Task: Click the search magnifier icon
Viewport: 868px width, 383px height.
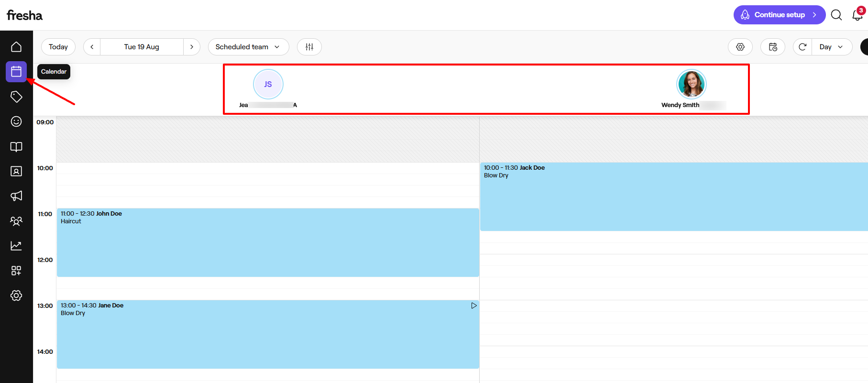Action: pos(836,15)
